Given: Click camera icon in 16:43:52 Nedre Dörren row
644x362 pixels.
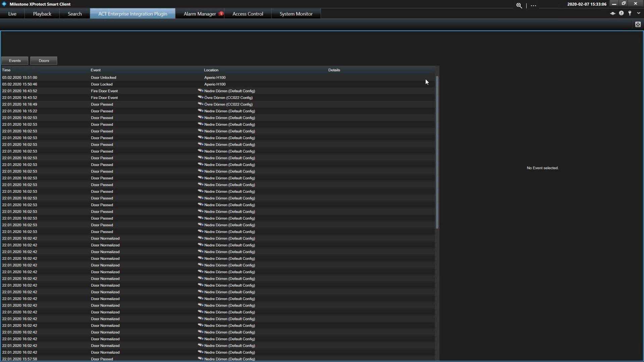Looking at the screenshot, I should [x=201, y=90].
